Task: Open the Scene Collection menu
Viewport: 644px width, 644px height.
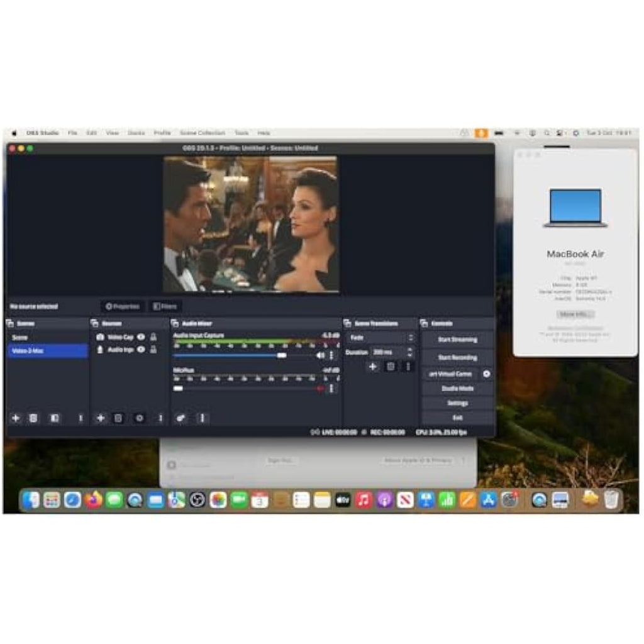Action: (203, 133)
